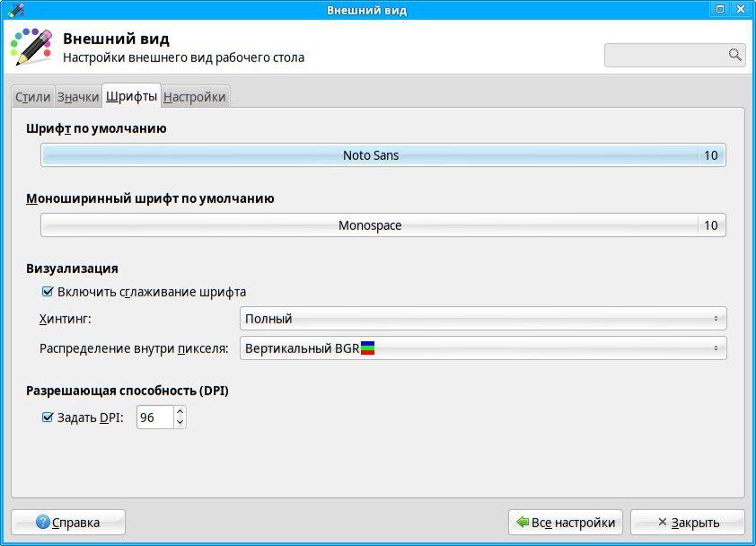Switch to the Стили tab
The width and height of the screenshot is (756, 546).
coord(33,97)
